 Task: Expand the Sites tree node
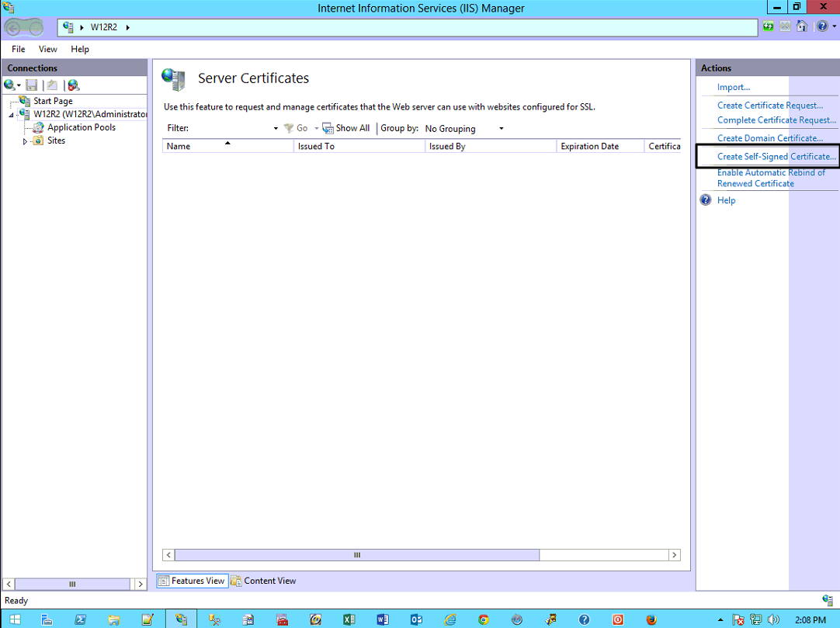coord(25,141)
